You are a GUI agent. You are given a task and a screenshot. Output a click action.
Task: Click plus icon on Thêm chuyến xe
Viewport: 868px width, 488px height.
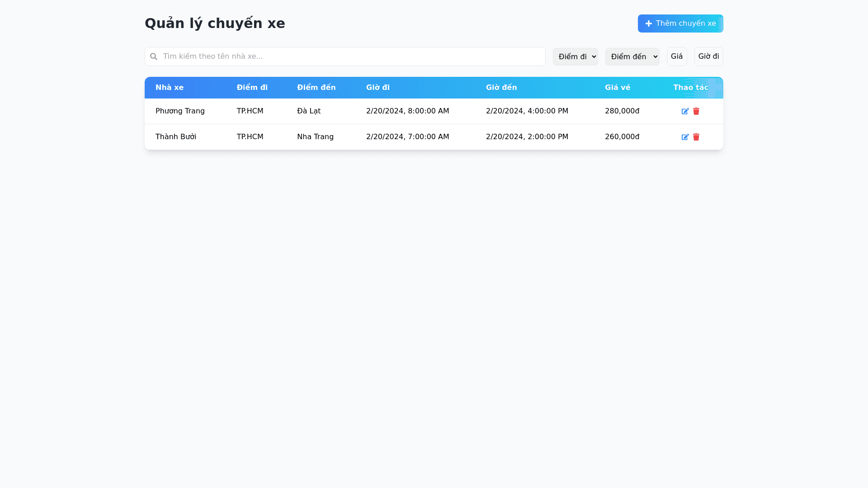pos(648,23)
